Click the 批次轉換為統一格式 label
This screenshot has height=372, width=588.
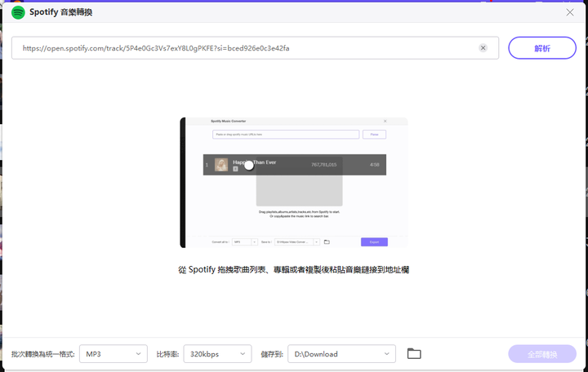tap(43, 354)
